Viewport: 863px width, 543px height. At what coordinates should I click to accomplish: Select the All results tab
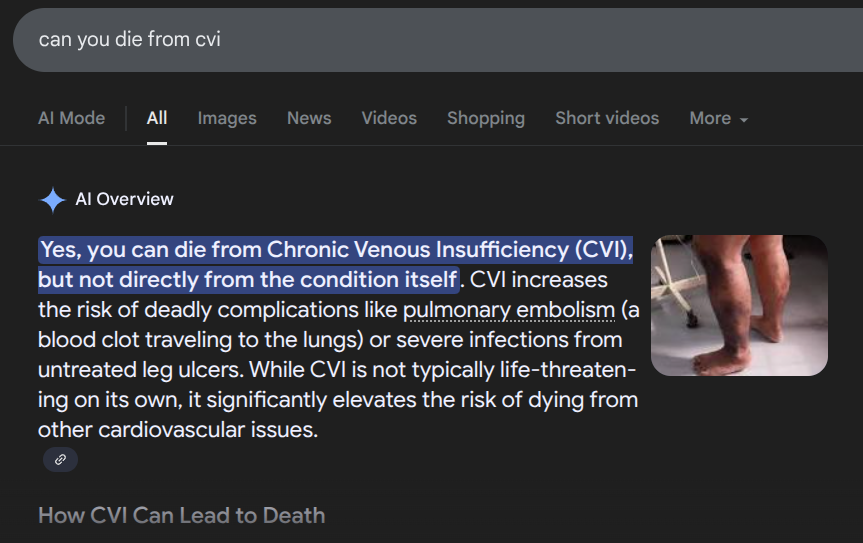coord(157,118)
